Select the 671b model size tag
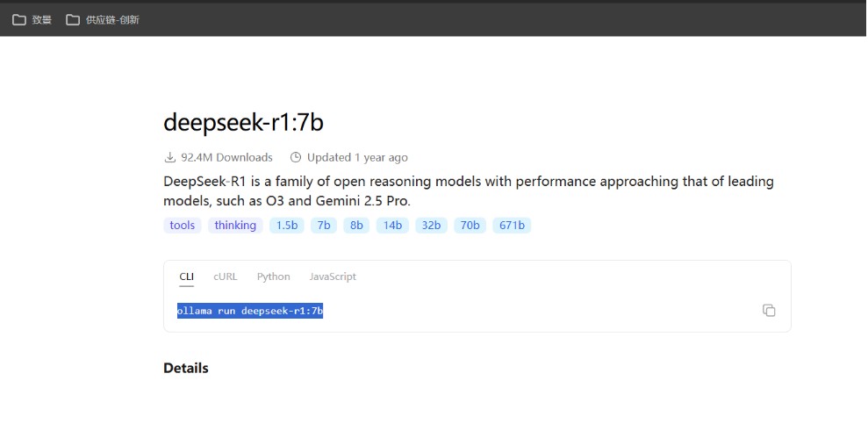The image size is (868, 431). (512, 226)
